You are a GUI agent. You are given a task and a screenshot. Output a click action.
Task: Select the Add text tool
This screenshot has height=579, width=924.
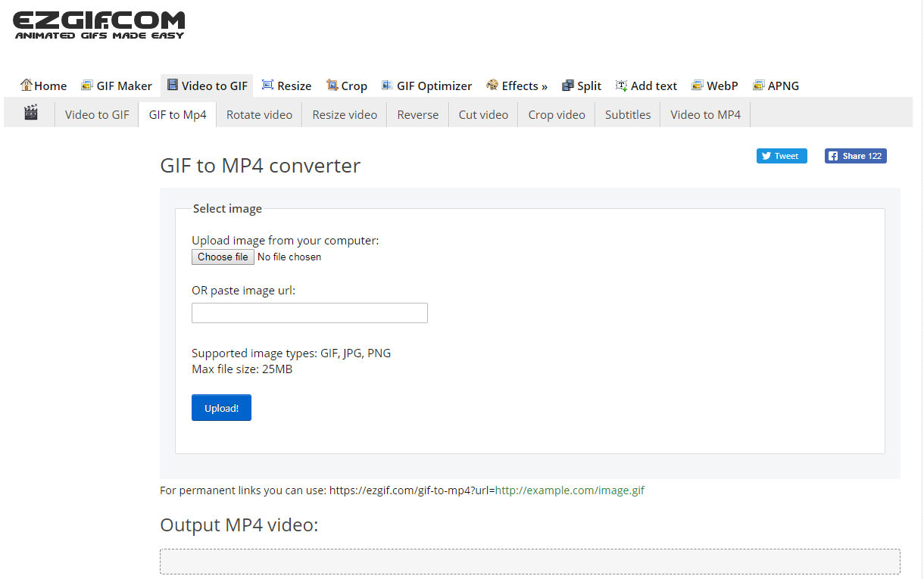[646, 86]
